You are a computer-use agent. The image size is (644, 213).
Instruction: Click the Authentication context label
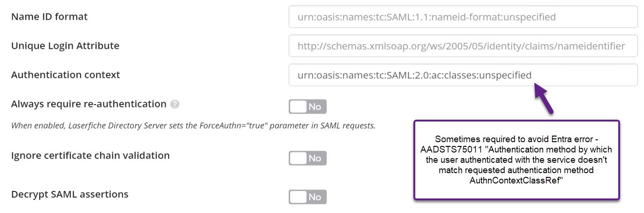point(66,75)
